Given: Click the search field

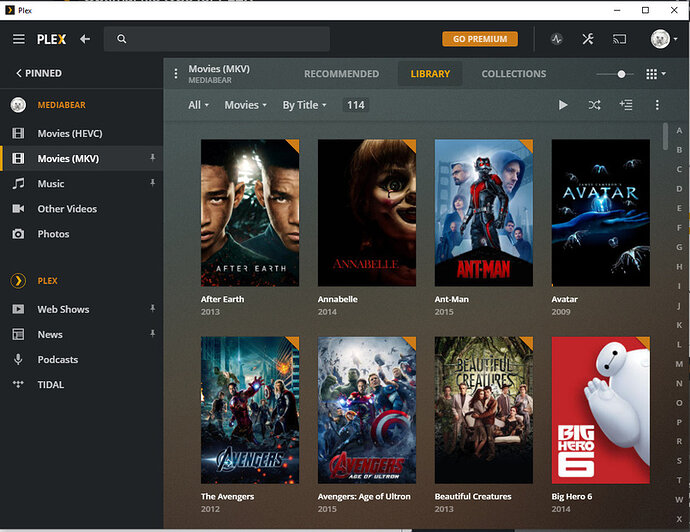Looking at the screenshot, I should pyautogui.click(x=217, y=39).
